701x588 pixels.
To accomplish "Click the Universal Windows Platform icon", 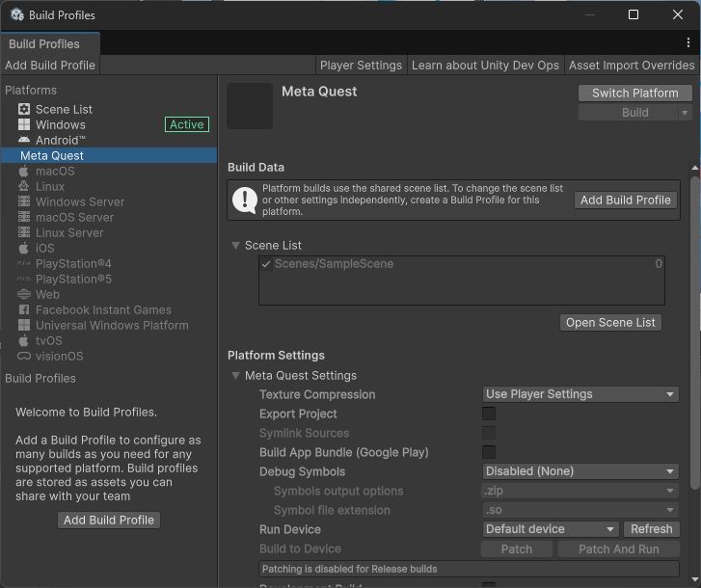I will click(x=24, y=325).
